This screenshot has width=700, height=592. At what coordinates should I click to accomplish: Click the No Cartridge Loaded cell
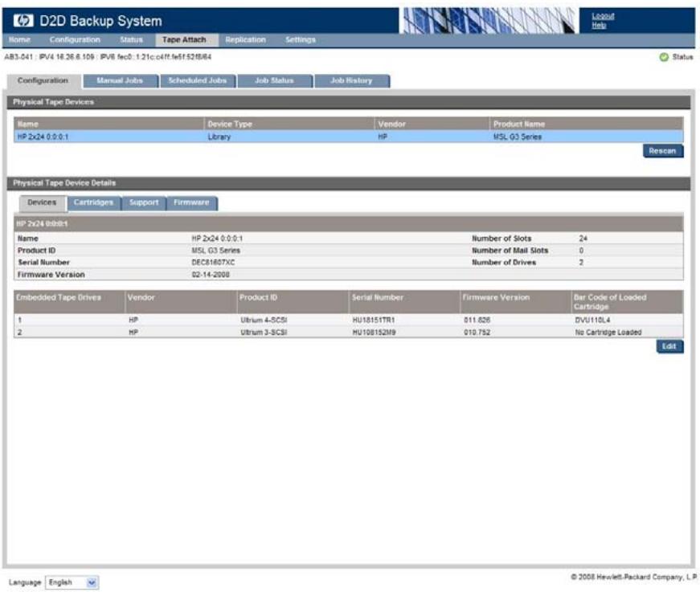608,333
